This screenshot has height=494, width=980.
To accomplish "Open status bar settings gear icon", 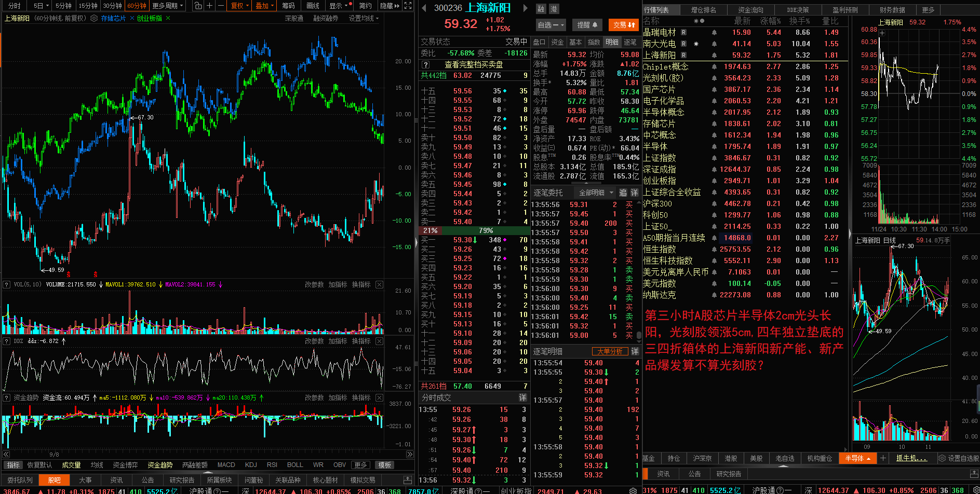I will coord(633,490).
